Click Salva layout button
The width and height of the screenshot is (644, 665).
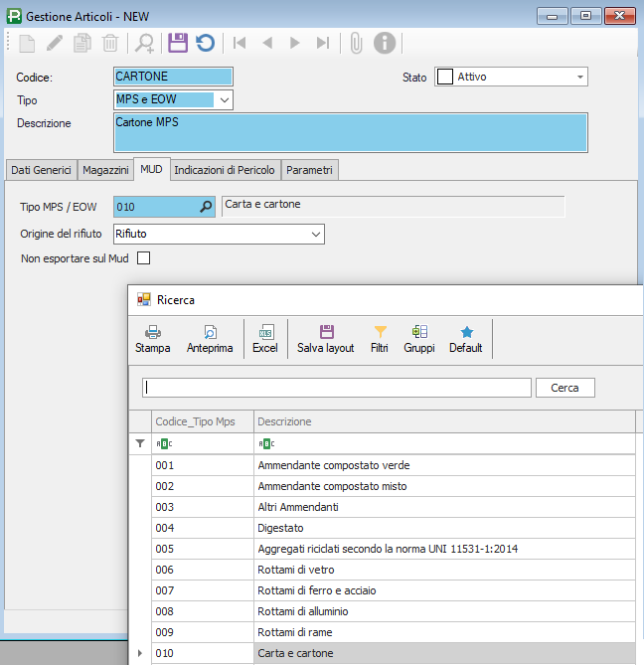point(326,339)
